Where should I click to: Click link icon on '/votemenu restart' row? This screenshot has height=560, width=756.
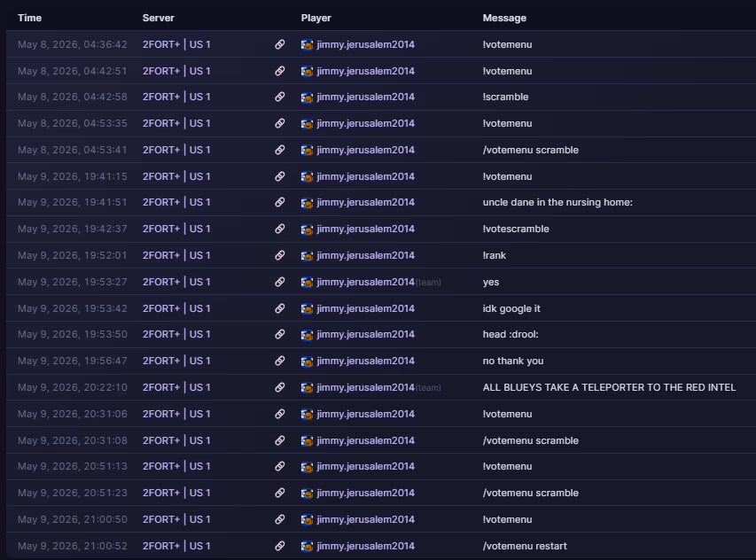[x=280, y=546]
